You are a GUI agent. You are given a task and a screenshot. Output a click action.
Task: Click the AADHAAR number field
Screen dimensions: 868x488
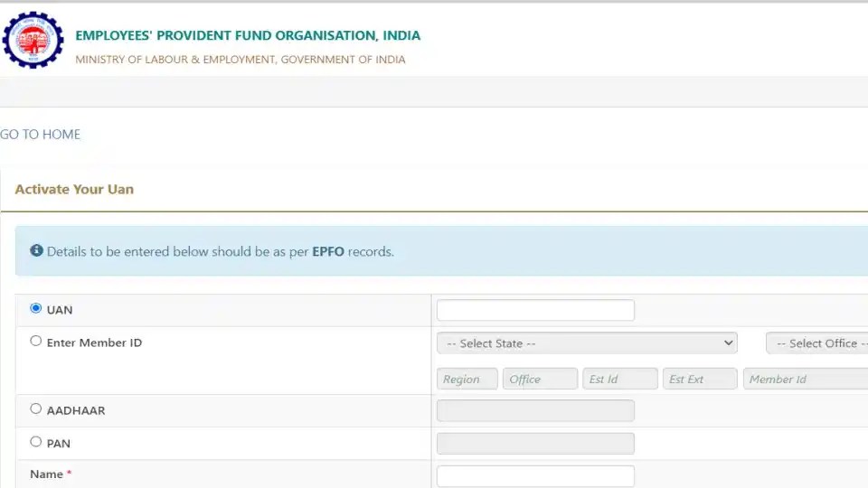pos(535,410)
